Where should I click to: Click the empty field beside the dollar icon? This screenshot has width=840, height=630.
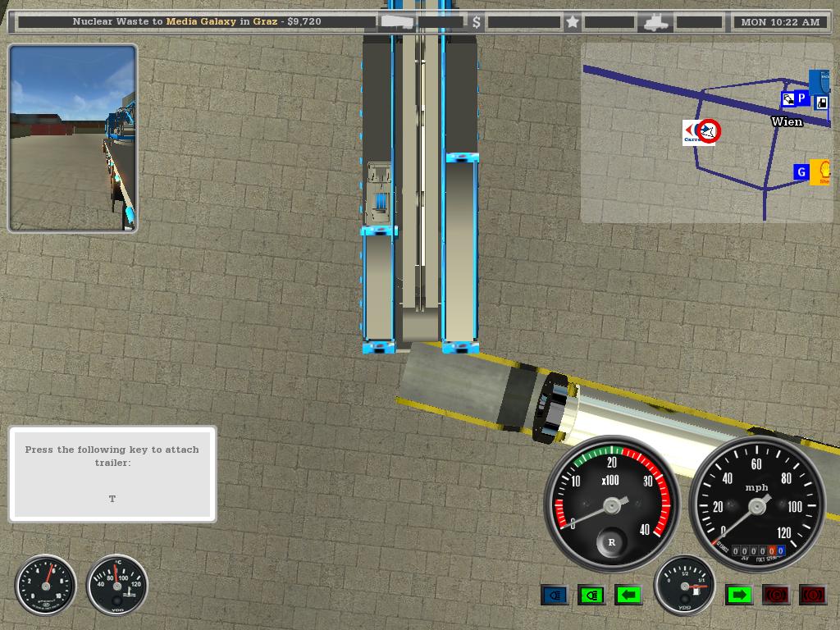click(x=524, y=22)
